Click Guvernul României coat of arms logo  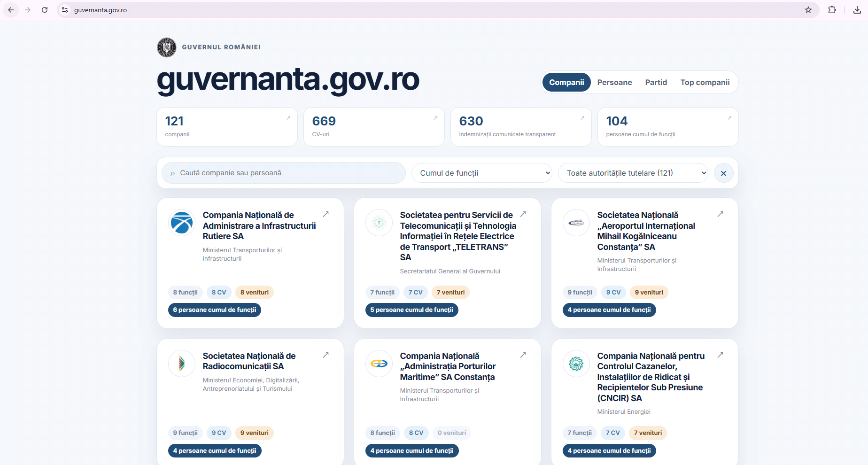[x=167, y=47]
